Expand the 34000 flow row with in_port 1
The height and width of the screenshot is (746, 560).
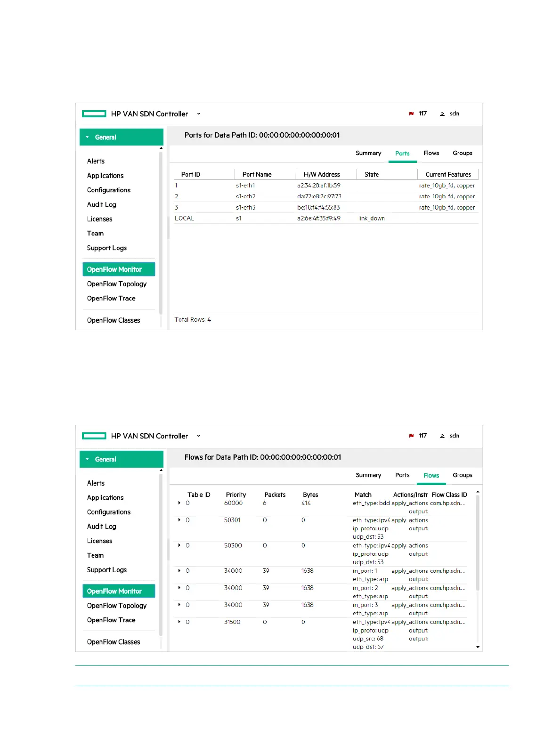click(179, 570)
